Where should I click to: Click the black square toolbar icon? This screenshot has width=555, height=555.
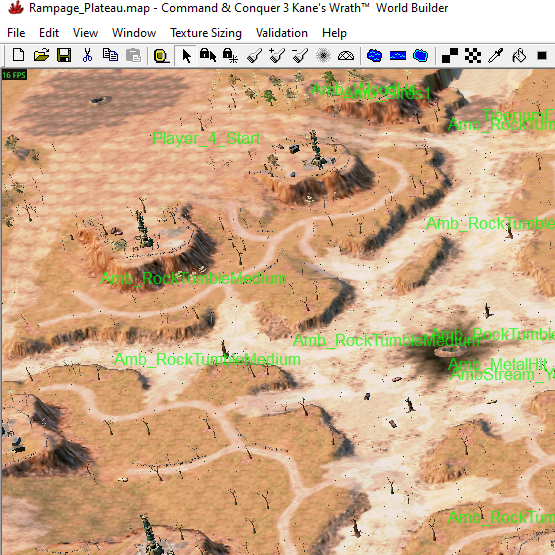tap(542, 56)
